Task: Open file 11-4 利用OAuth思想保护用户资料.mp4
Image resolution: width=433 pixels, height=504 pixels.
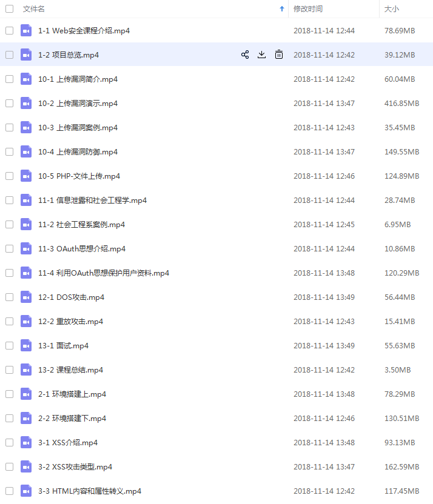Action: pyautogui.click(x=104, y=273)
